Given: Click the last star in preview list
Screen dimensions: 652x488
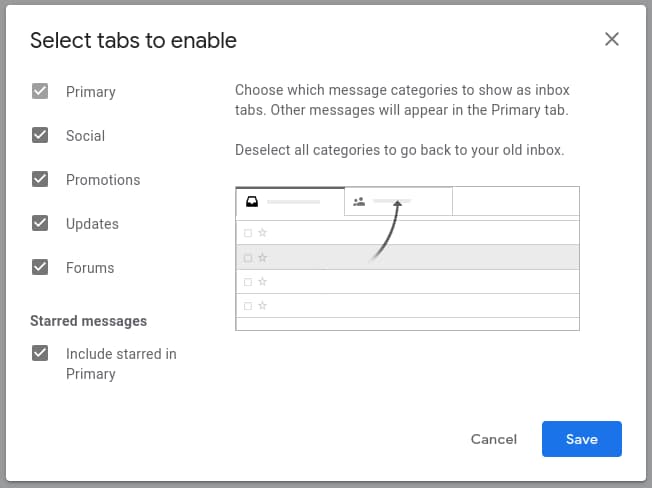Looking at the screenshot, I should [262, 305].
